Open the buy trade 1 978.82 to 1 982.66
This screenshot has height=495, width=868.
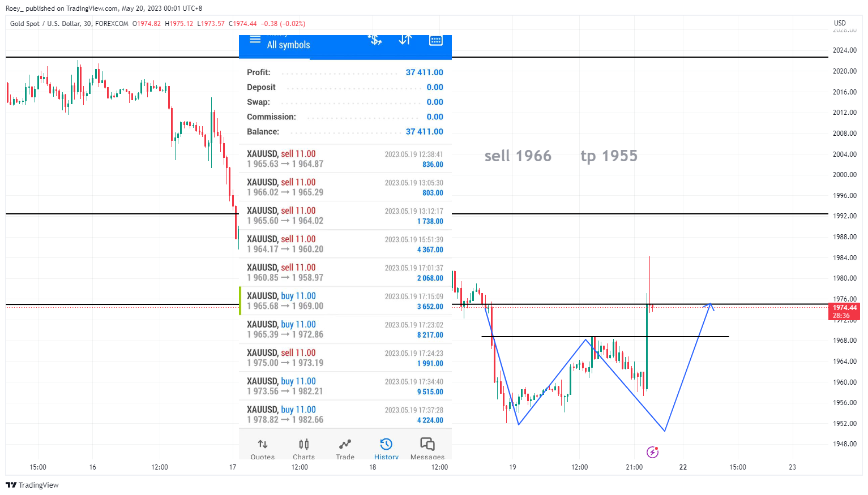pyautogui.click(x=345, y=415)
